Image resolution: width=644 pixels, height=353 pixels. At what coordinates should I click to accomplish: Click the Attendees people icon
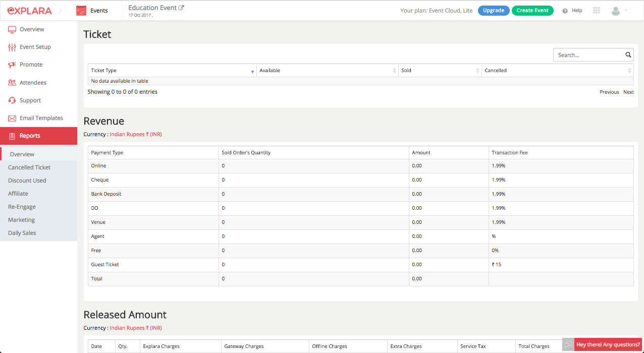[x=12, y=83]
